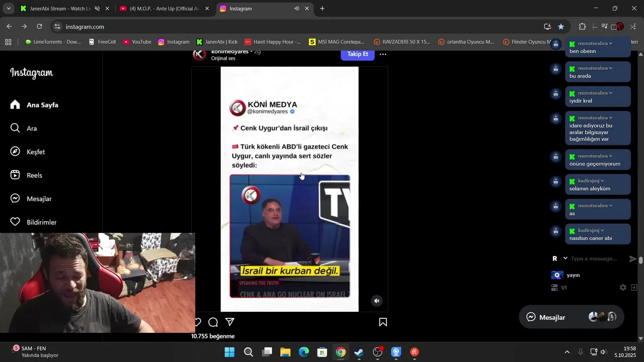Open LimeTorrents bookmark

(x=52, y=42)
